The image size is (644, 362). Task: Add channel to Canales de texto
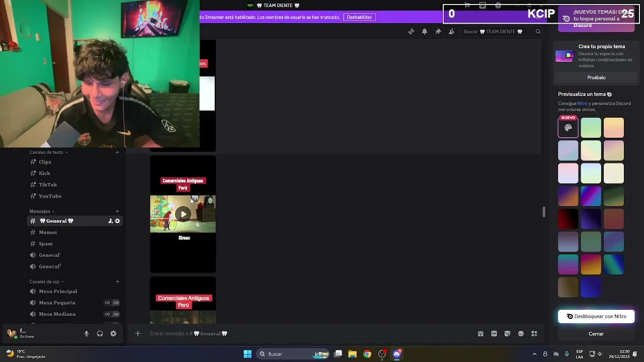pos(117,152)
